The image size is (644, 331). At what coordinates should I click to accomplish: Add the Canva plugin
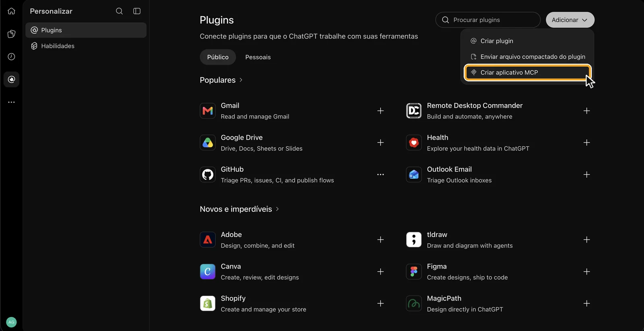point(380,271)
